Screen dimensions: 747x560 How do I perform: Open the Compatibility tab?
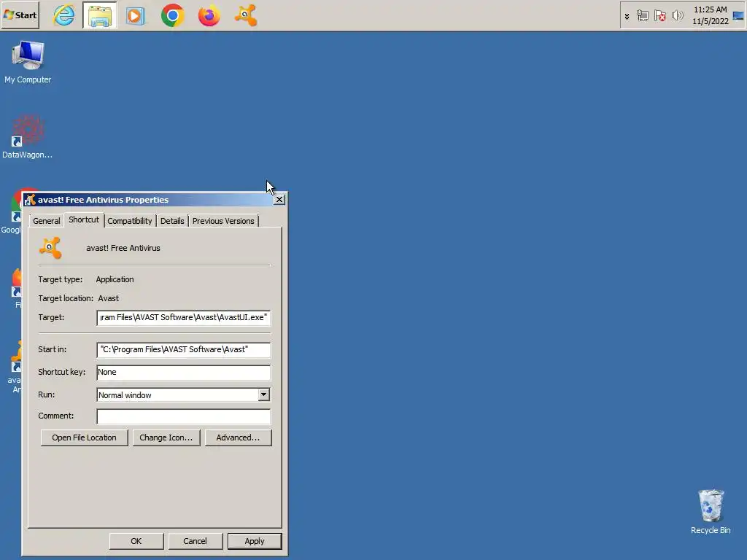[130, 221]
